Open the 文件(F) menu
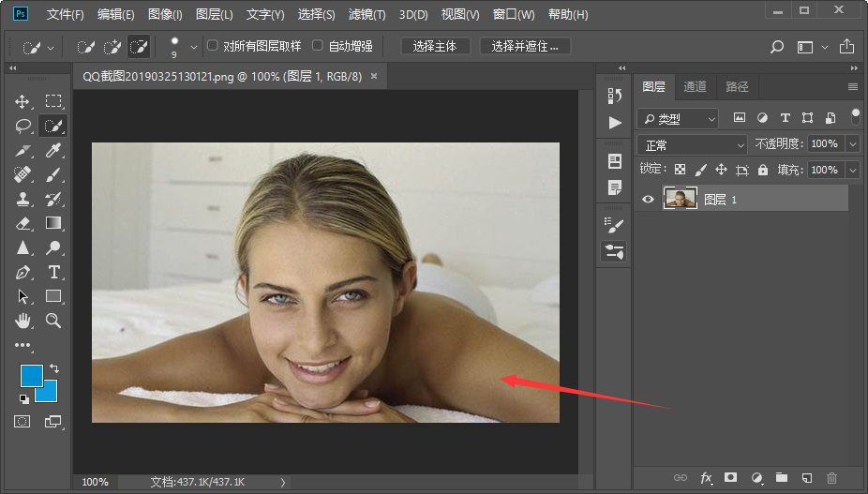Image resolution: width=868 pixels, height=494 pixels. pos(65,14)
